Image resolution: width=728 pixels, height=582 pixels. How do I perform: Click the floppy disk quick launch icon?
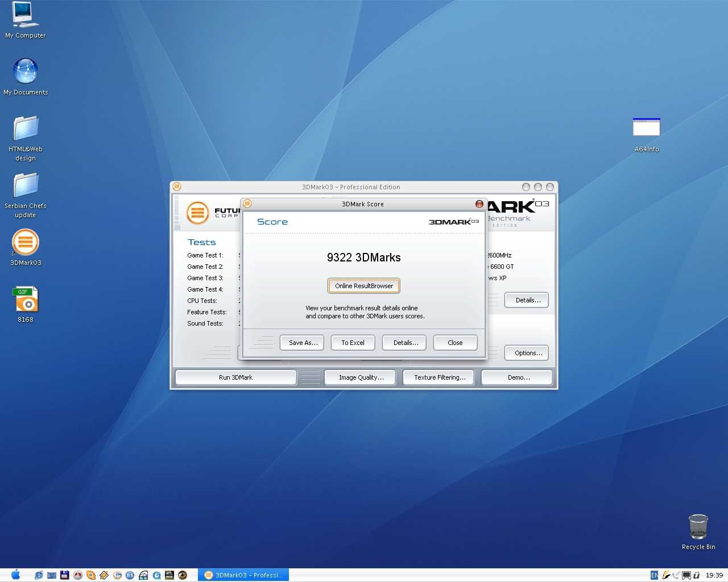(64, 575)
